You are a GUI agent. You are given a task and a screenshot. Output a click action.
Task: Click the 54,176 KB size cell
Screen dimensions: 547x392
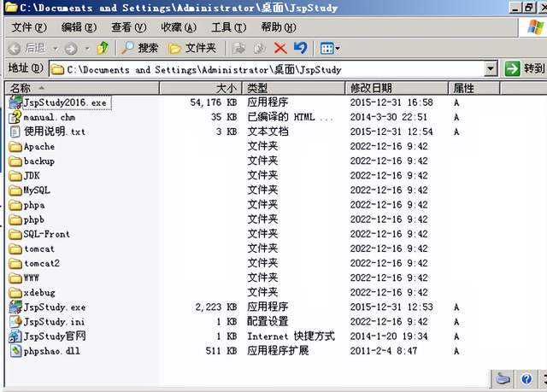214,102
